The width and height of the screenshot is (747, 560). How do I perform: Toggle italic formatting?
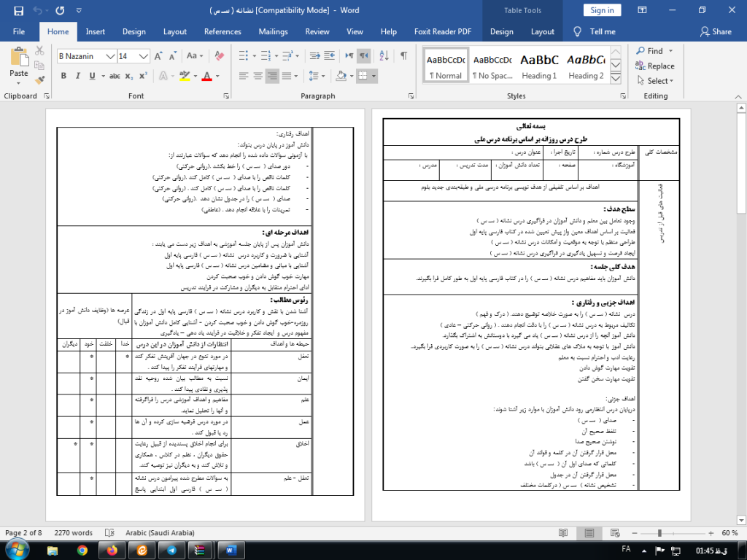78,74
